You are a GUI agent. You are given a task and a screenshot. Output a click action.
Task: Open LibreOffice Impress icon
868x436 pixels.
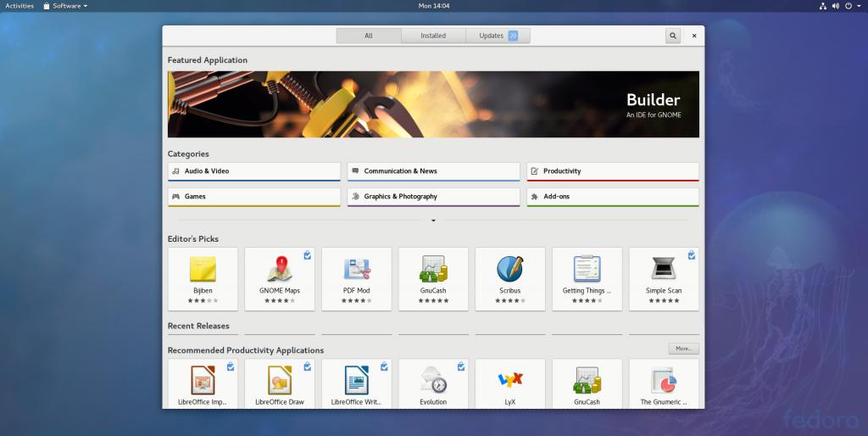[x=203, y=380]
